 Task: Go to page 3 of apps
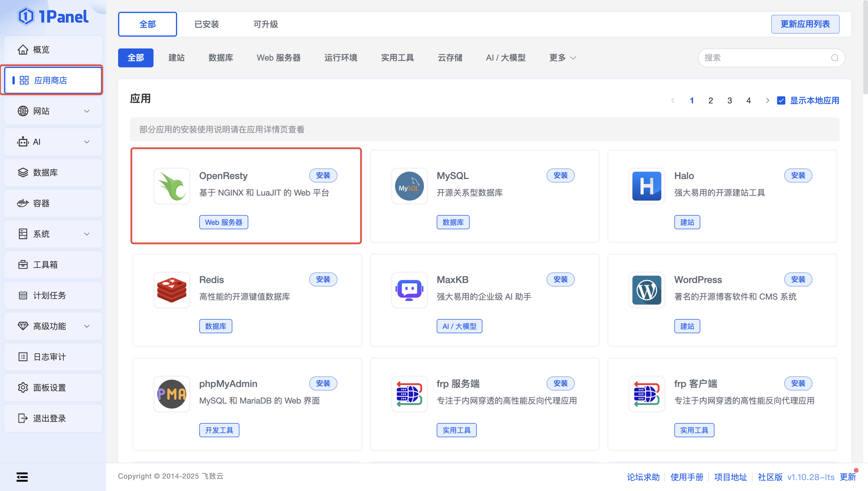tap(730, 100)
